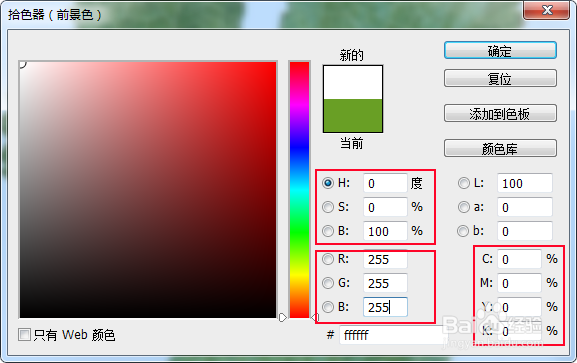Click the R value input field
The height and width of the screenshot is (363, 577).
click(x=385, y=259)
